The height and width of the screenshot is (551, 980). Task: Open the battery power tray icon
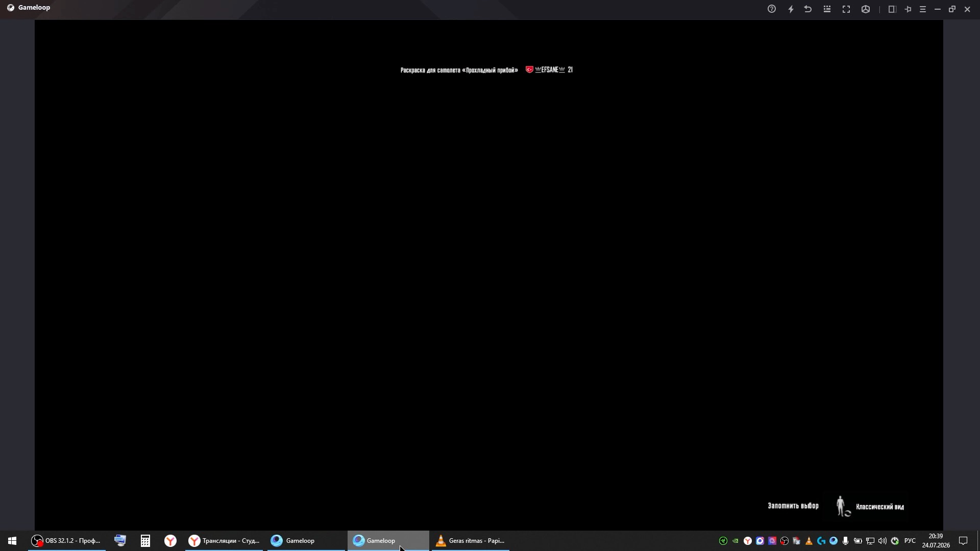tap(858, 541)
